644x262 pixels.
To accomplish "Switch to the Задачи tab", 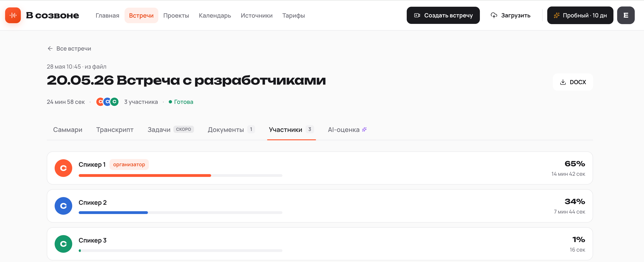I will [171, 130].
